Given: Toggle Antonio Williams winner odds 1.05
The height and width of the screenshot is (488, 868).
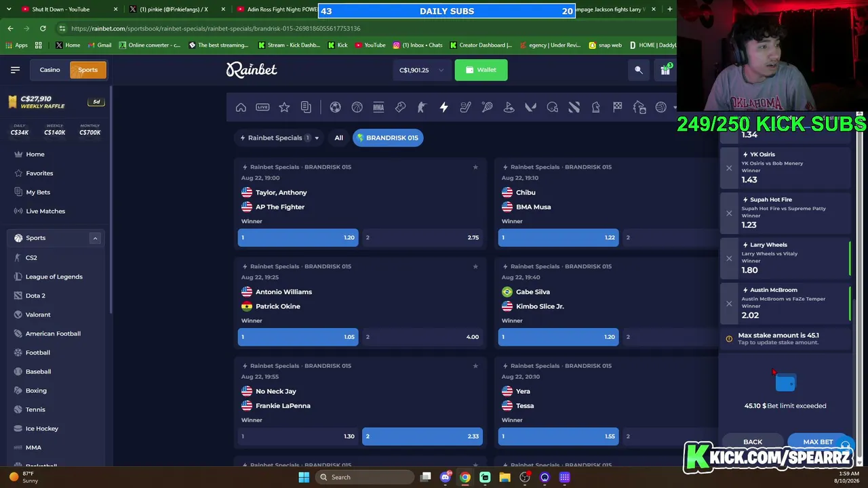Looking at the screenshot, I should 298,337.
